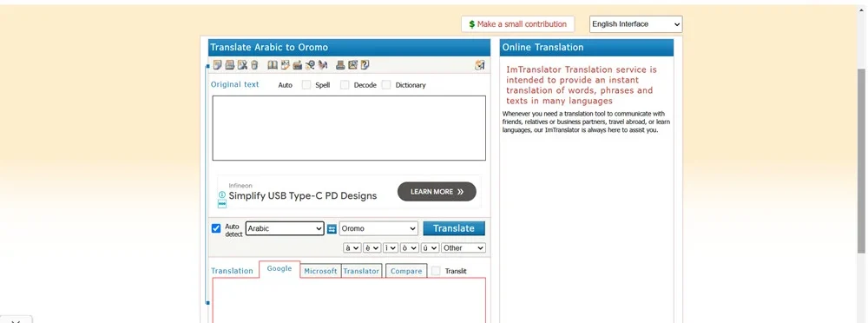This screenshot has width=868, height=323.
Task: Open the Arabic source language dropdown
Action: pos(285,228)
